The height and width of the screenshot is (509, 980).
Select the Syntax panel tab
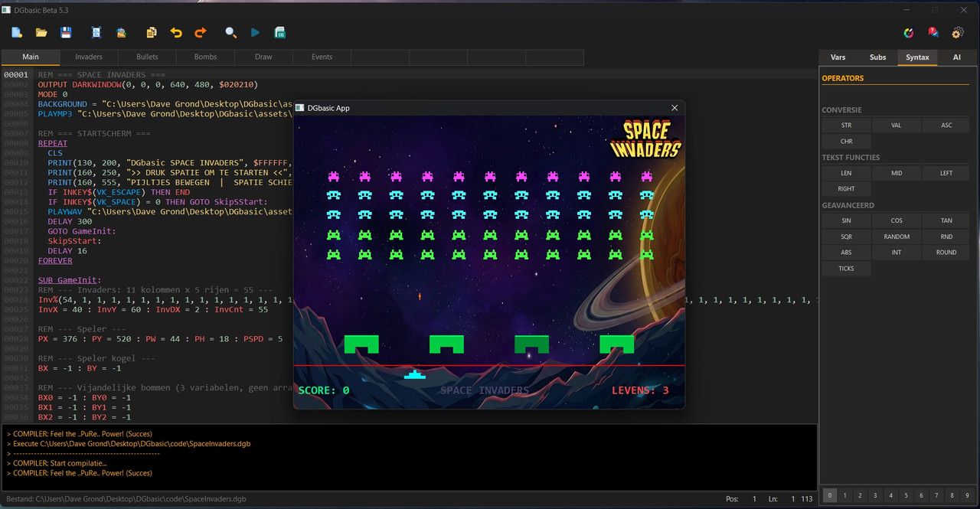click(x=917, y=57)
